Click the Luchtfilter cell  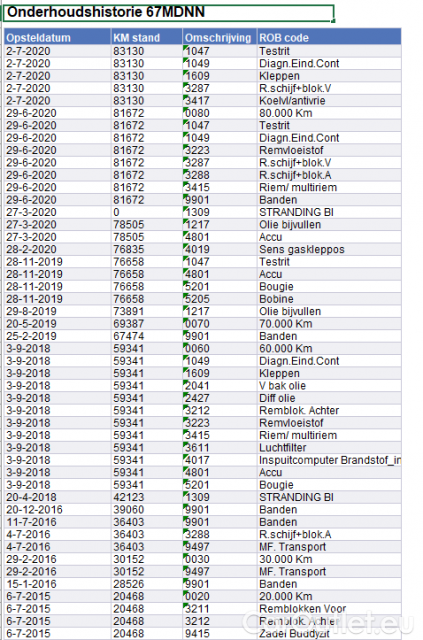tap(329, 448)
